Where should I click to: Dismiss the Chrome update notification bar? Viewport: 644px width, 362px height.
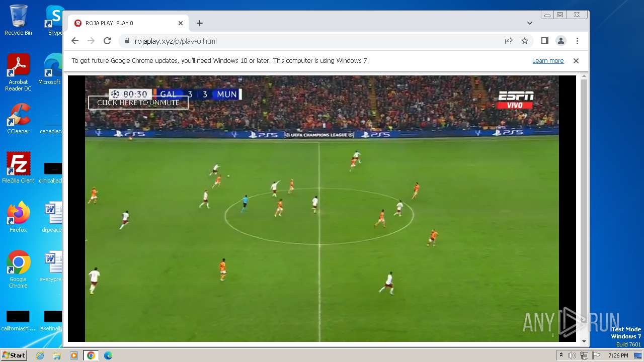[x=576, y=61]
